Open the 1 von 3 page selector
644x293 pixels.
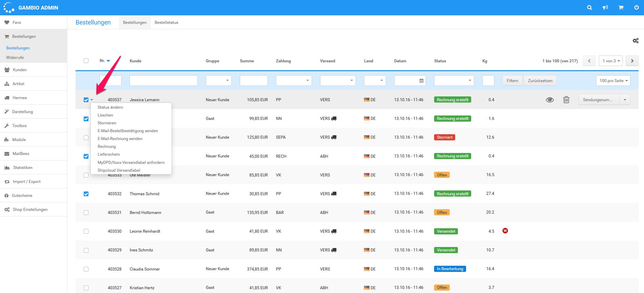[610, 61]
